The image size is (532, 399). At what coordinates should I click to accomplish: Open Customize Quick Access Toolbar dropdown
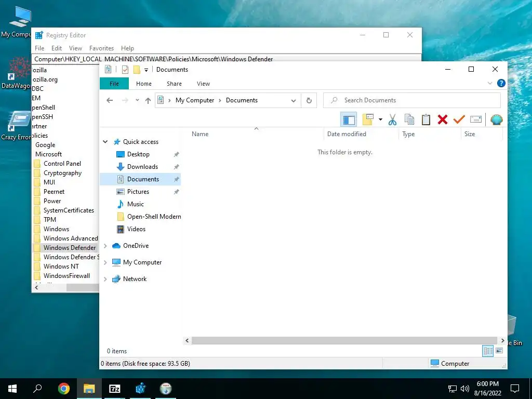[x=146, y=70]
